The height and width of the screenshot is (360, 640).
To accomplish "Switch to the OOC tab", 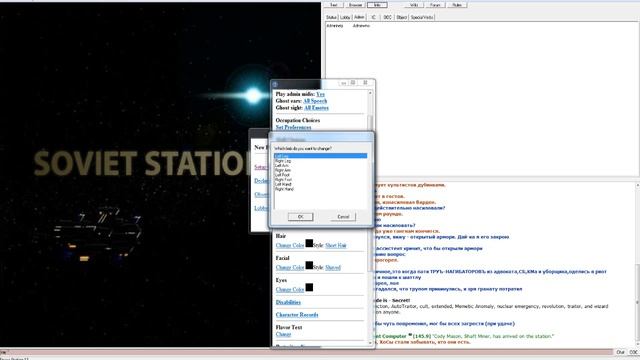I will (387, 18).
